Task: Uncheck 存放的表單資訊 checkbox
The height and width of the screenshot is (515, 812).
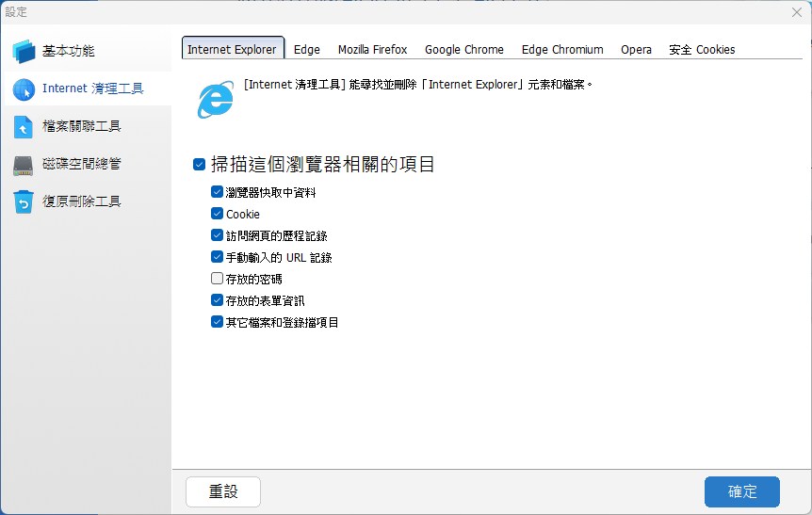Action: tap(217, 300)
